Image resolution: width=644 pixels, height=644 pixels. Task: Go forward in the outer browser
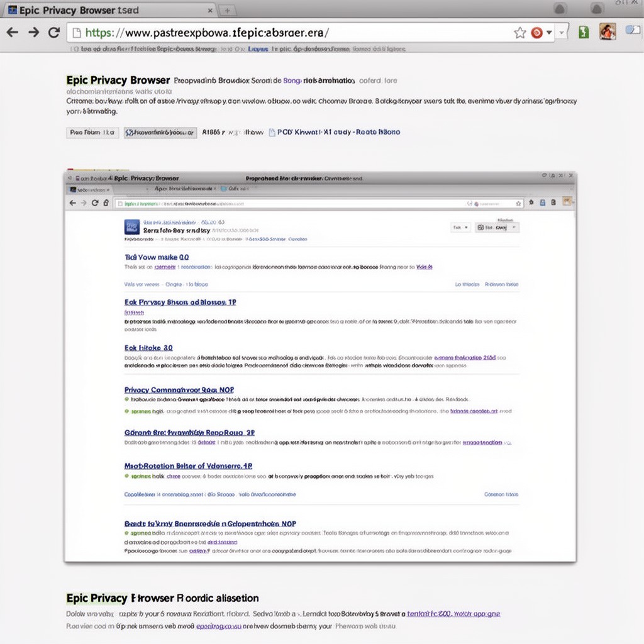(34, 32)
